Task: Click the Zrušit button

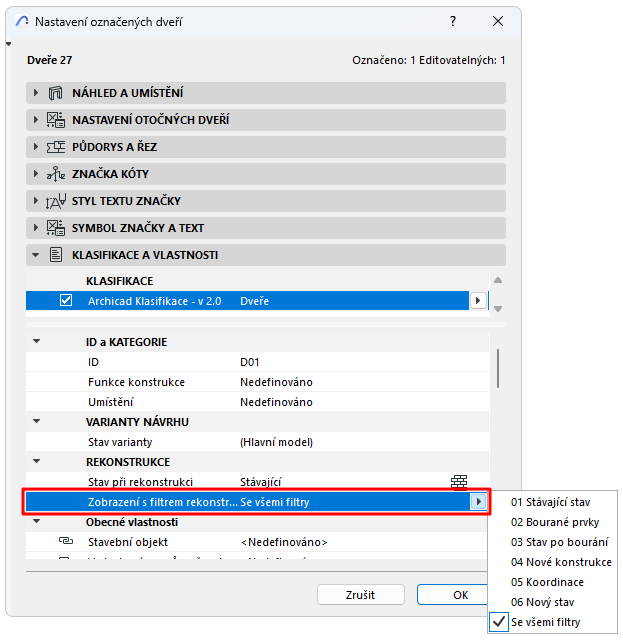Action: 360,595
